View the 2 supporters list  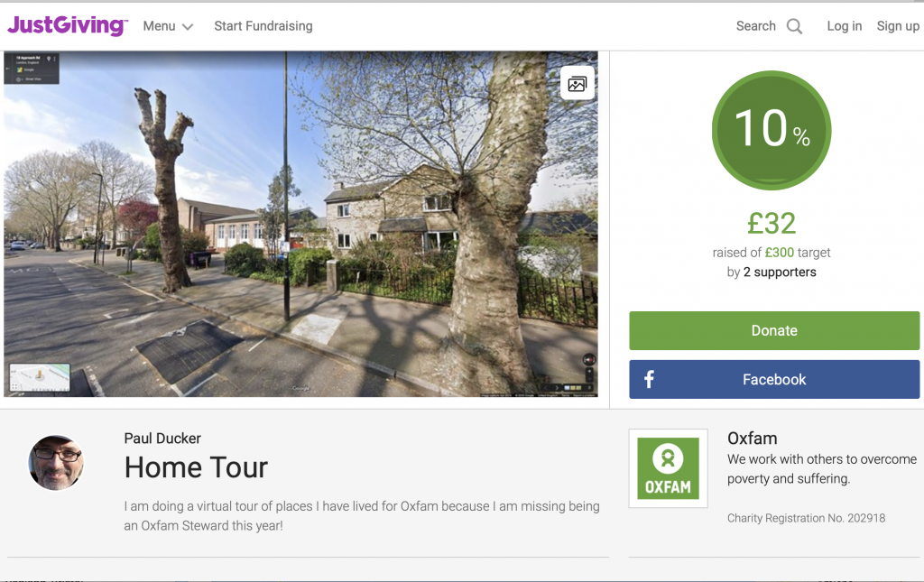(780, 272)
